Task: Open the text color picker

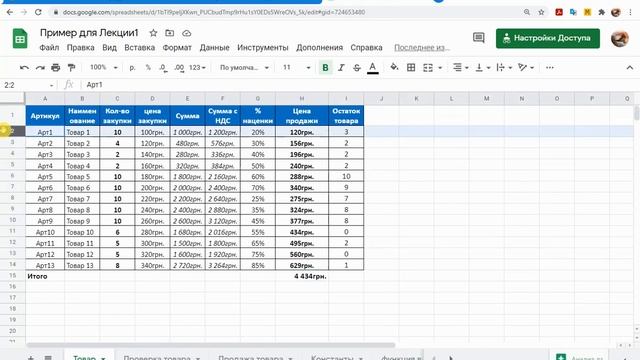Action: (x=372, y=68)
